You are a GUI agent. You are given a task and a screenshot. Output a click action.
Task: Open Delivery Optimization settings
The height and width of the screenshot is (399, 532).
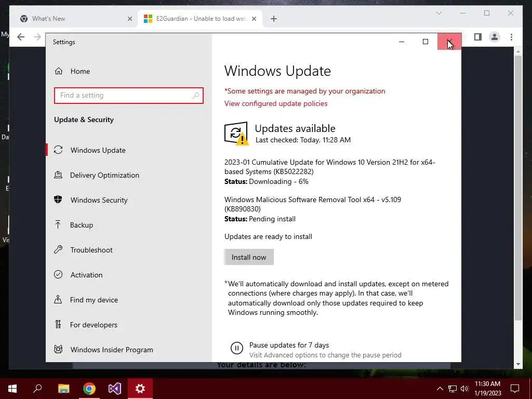click(x=104, y=175)
